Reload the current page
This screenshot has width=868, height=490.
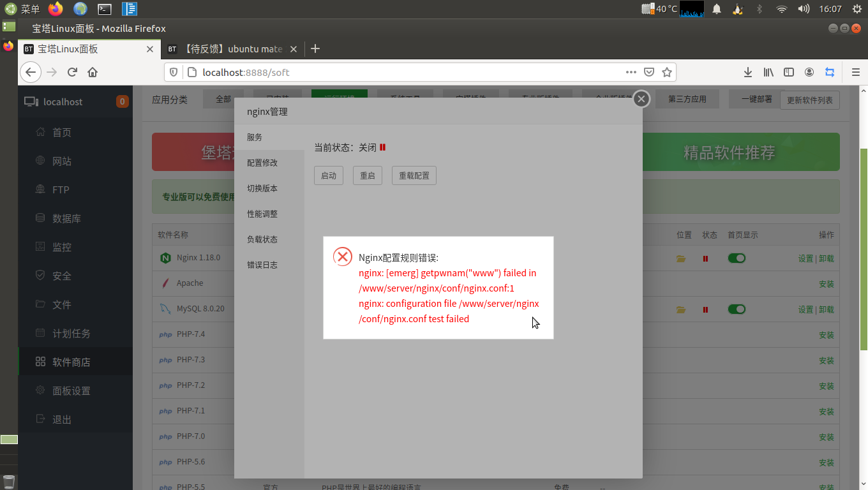(72, 72)
